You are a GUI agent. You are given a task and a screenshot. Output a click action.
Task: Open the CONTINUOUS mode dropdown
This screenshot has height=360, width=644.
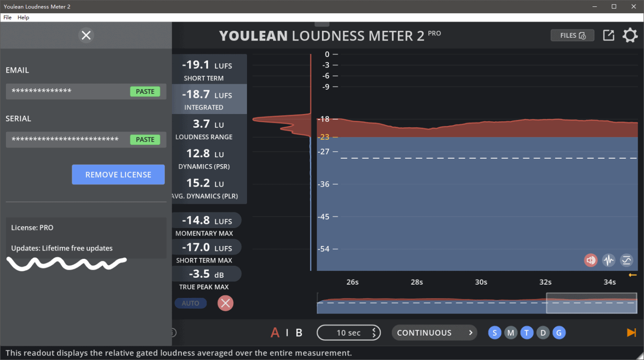click(x=434, y=332)
